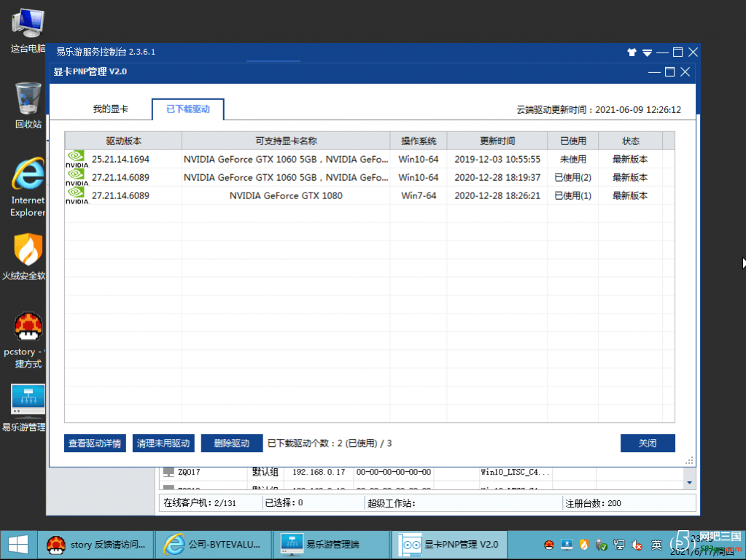Sort by 更新时间 column header
Image resolution: width=746 pixels, height=560 pixels.
click(x=497, y=141)
